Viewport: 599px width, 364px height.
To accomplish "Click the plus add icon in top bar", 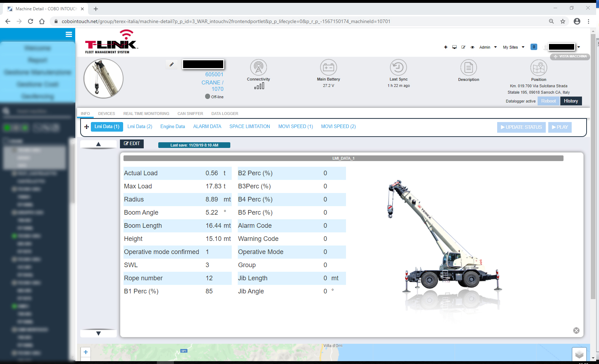I will (446, 47).
